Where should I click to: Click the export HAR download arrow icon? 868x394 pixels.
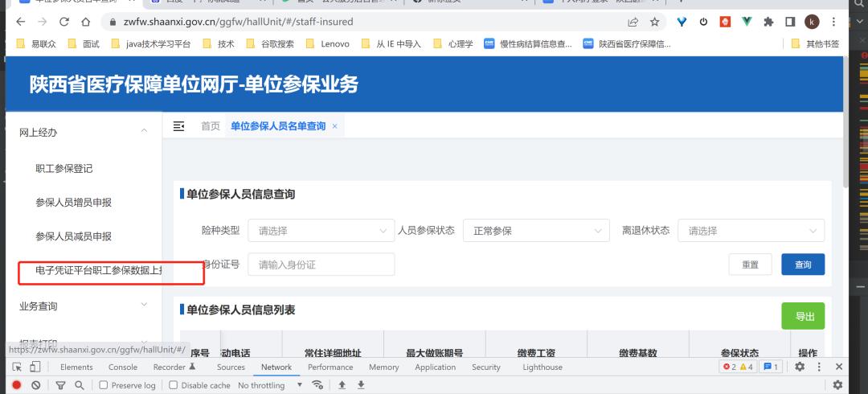[x=361, y=385]
